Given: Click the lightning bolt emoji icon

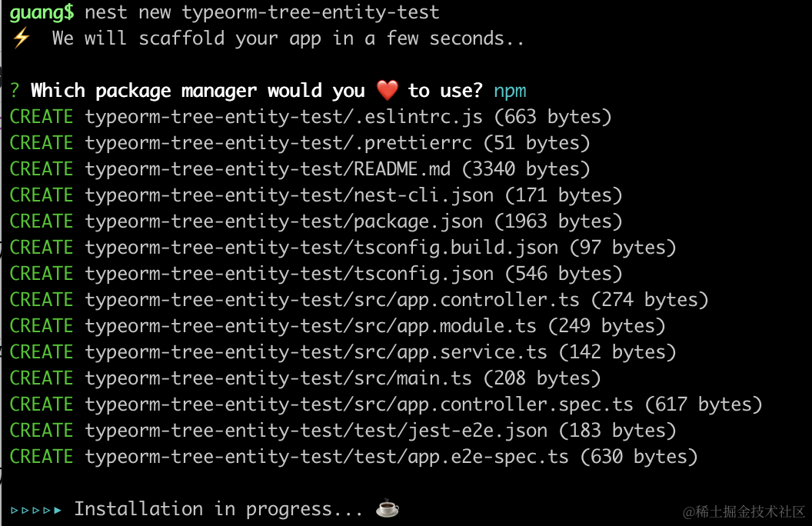Looking at the screenshot, I should point(20,38).
